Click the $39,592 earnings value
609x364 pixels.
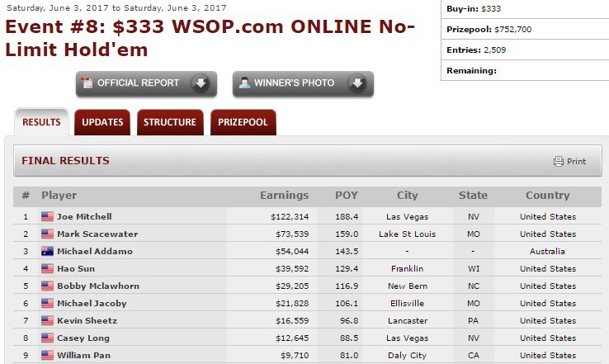click(x=292, y=269)
